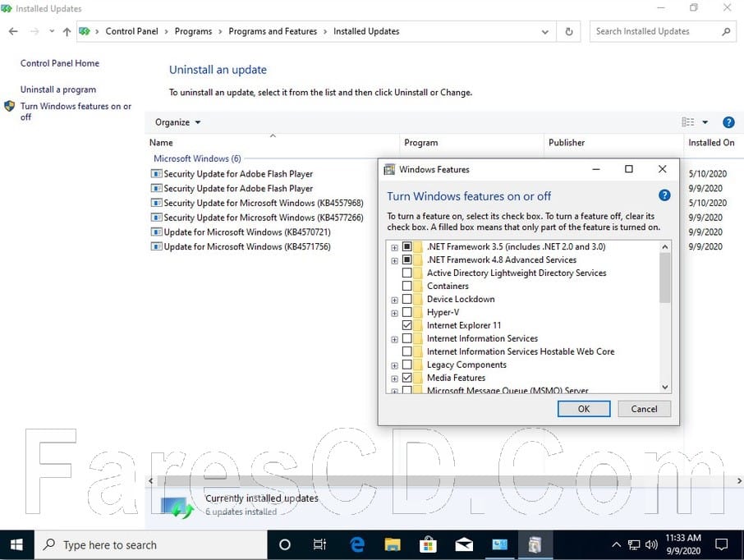Click the change view icon

coord(688,122)
